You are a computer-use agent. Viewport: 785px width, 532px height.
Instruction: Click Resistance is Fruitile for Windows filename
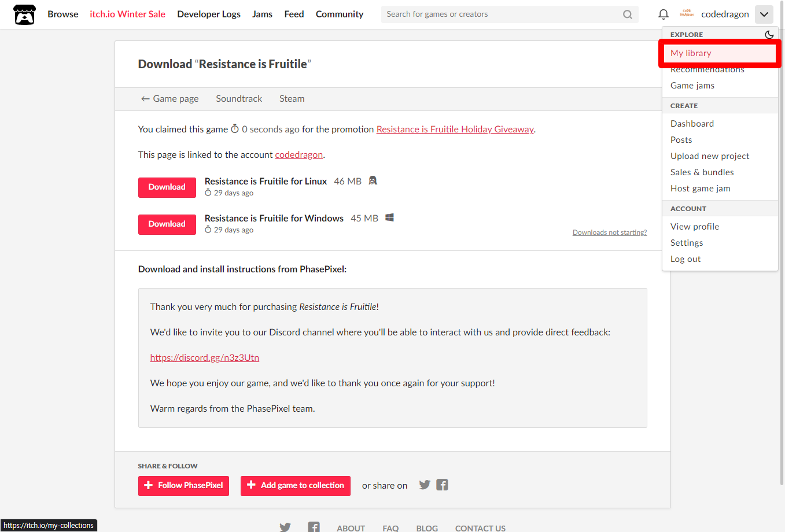pyautogui.click(x=274, y=219)
